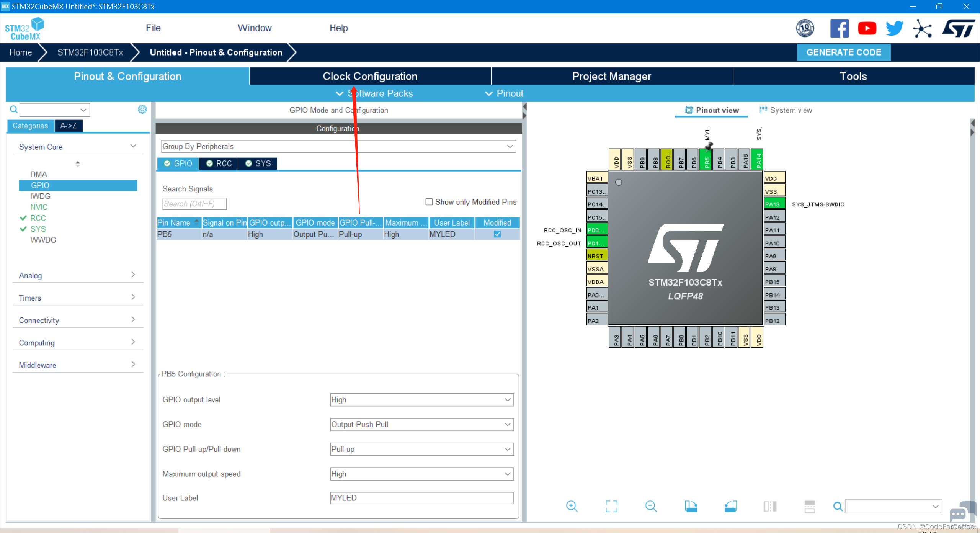Select RCC in System Core list
The image size is (980, 533).
[38, 218]
